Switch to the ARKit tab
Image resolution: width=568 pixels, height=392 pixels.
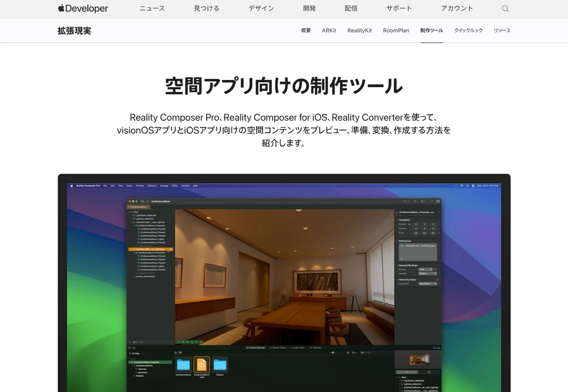point(329,30)
